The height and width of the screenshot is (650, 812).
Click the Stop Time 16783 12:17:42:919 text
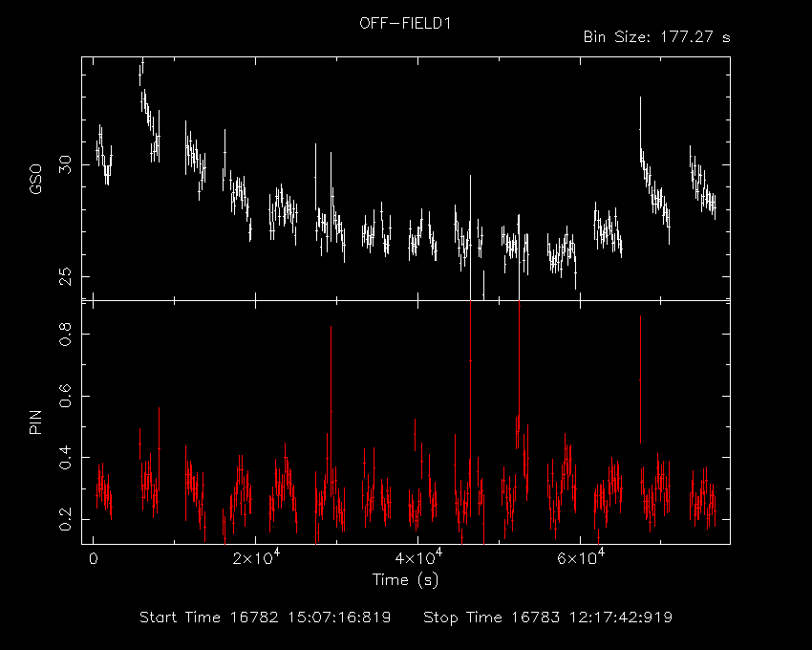[x=548, y=617]
